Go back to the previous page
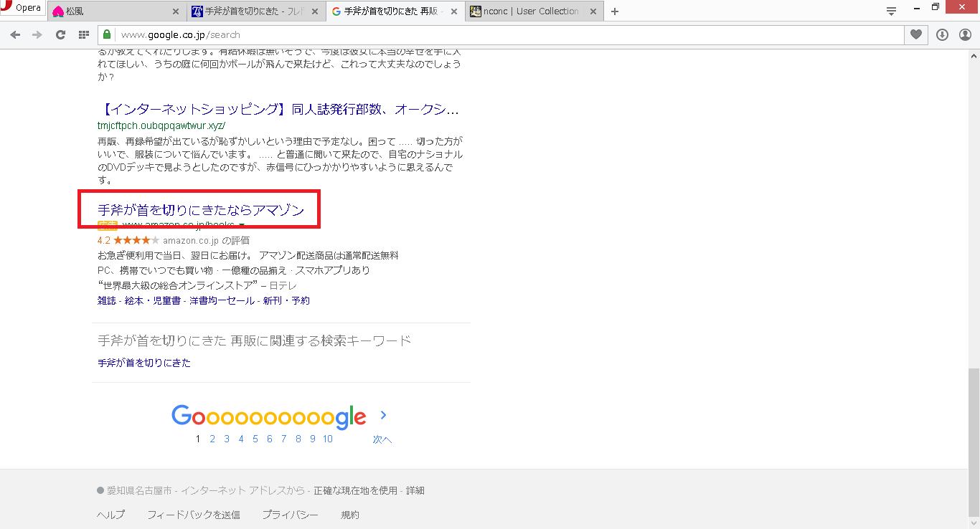This screenshot has width=980, height=529. click(15, 34)
